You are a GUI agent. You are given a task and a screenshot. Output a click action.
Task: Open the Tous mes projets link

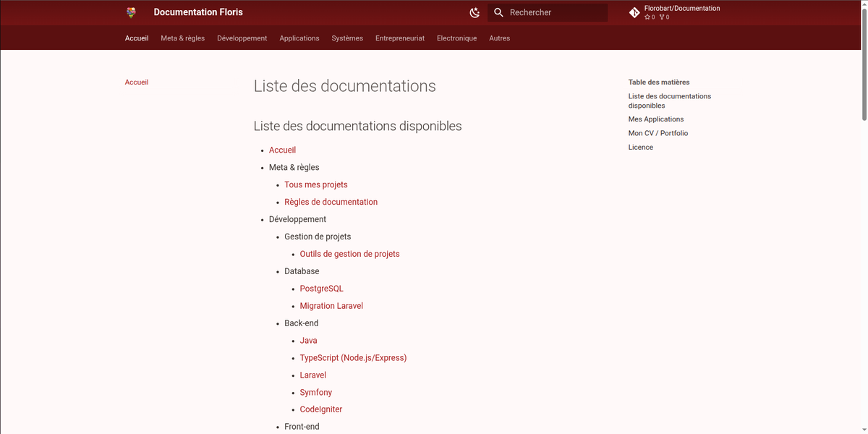click(316, 184)
